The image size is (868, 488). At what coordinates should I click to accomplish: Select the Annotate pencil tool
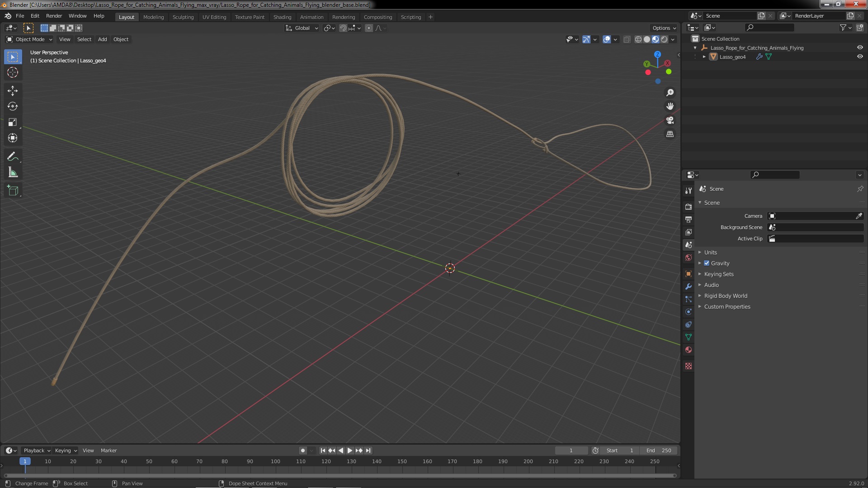[x=13, y=157]
